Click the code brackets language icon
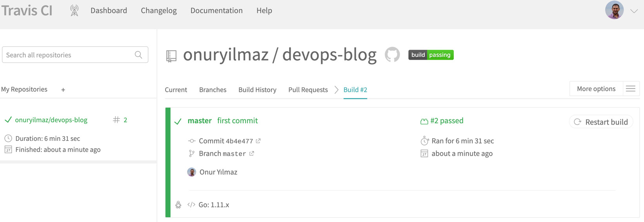Screen dimensions: 644x222 (x=191, y=205)
